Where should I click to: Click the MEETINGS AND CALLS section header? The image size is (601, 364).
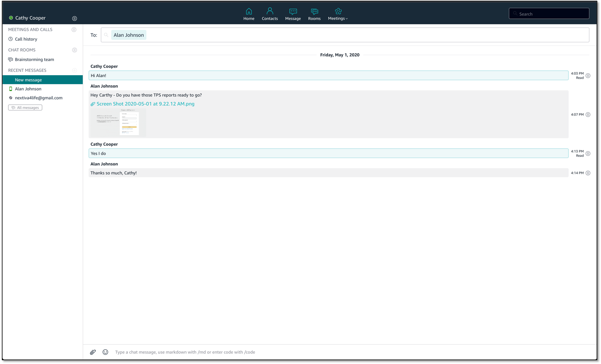(x=30, y=30)
